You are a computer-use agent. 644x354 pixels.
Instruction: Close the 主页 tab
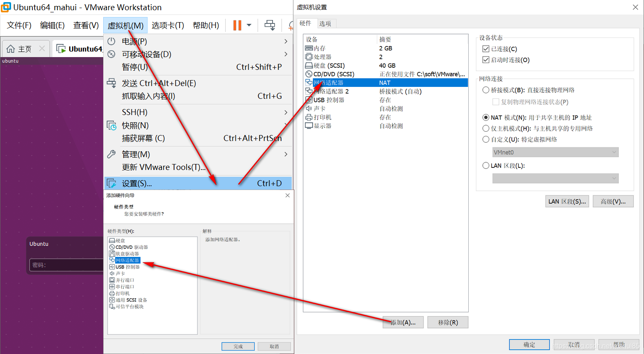click(42, 49)
